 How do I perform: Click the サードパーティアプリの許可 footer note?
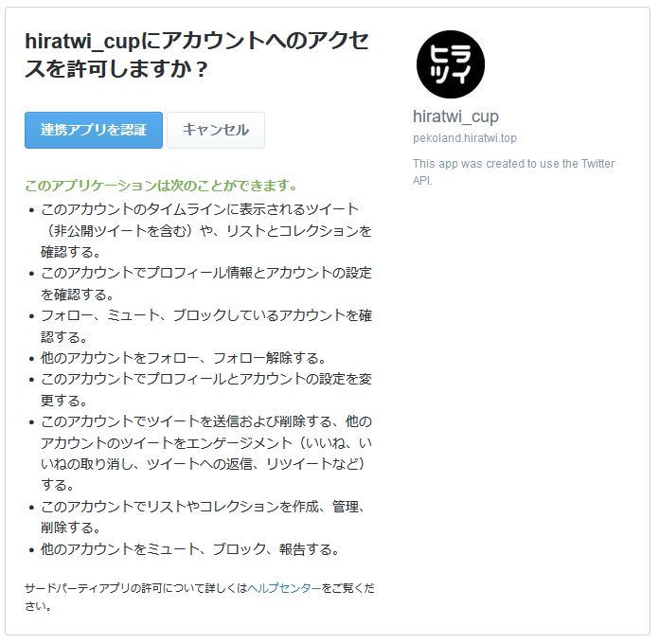pyautogui.click(x=199, y=597)
